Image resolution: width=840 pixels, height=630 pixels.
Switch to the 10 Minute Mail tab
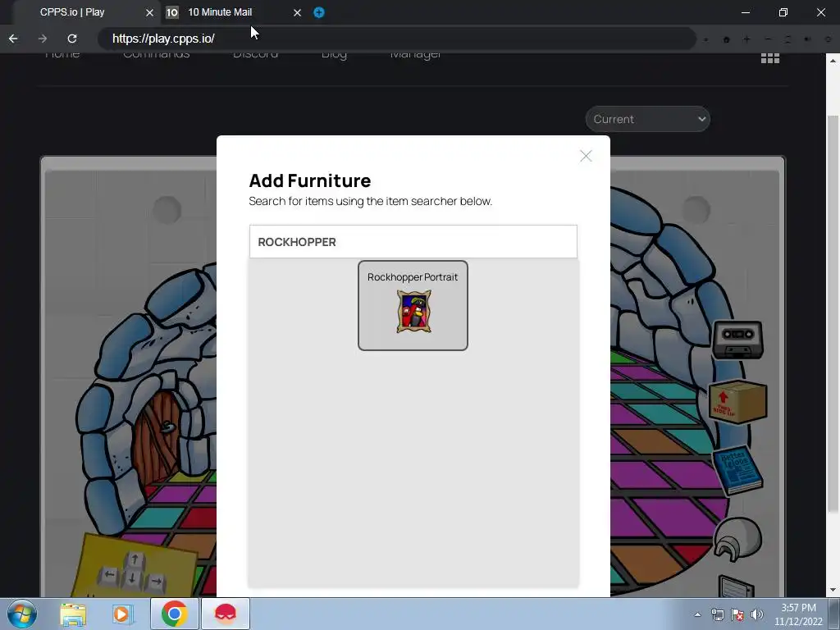click(220, 12)
